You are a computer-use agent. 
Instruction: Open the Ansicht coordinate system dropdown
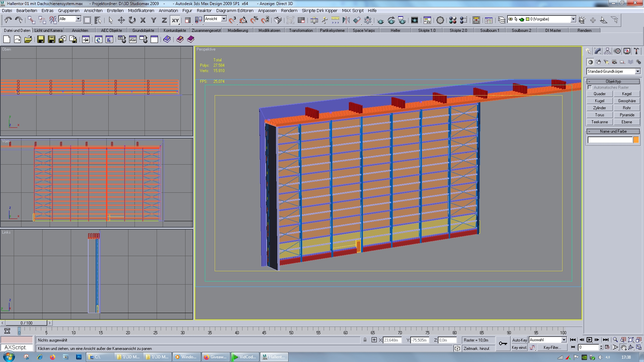[x=224, y=19]
